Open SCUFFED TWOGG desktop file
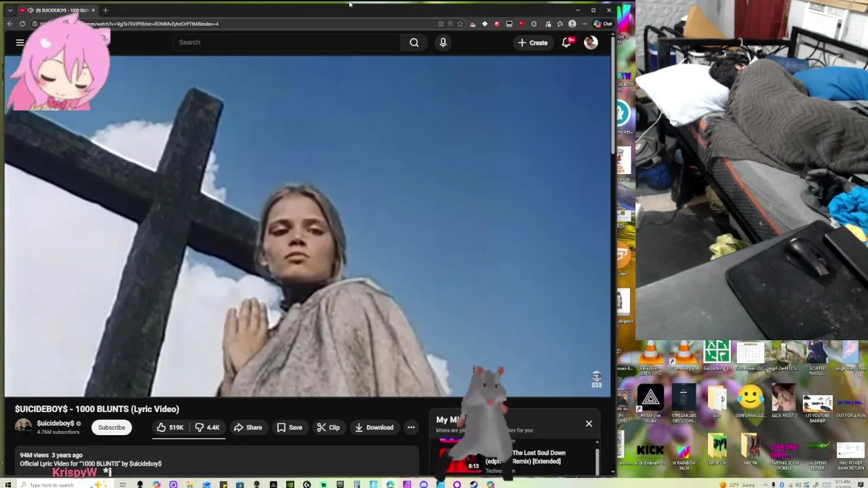Viewport: 868px width, 488px height. (817, 357)
